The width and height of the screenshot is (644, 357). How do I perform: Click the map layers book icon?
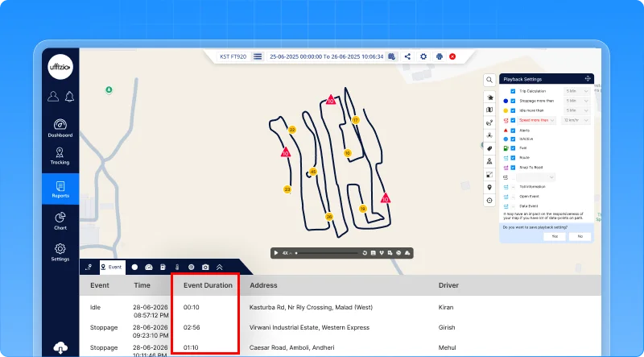coord(489,110)
